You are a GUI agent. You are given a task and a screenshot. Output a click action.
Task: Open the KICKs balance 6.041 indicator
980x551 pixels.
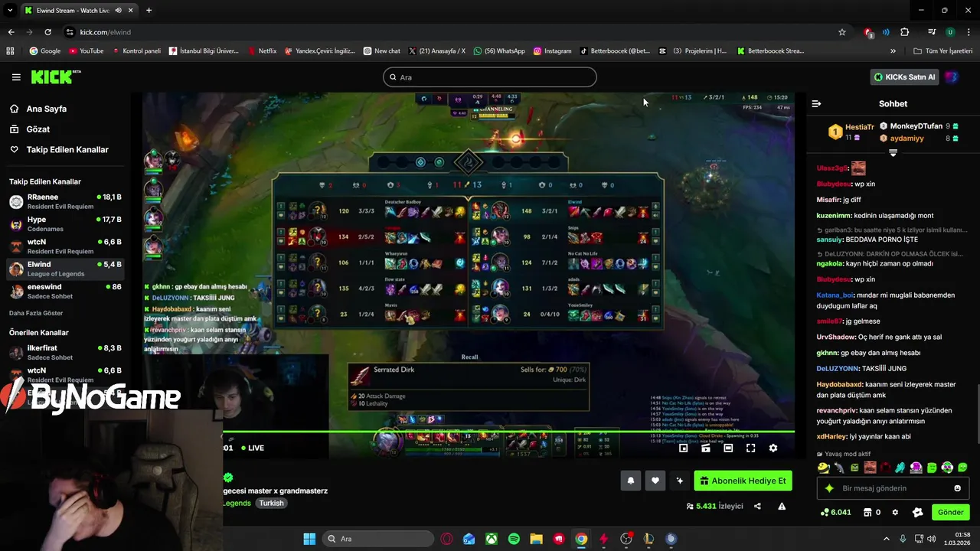[x=835, y=512]
